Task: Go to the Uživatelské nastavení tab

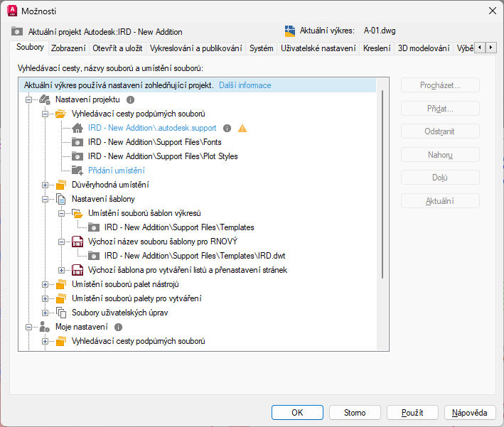Action: tap(318, 48)
